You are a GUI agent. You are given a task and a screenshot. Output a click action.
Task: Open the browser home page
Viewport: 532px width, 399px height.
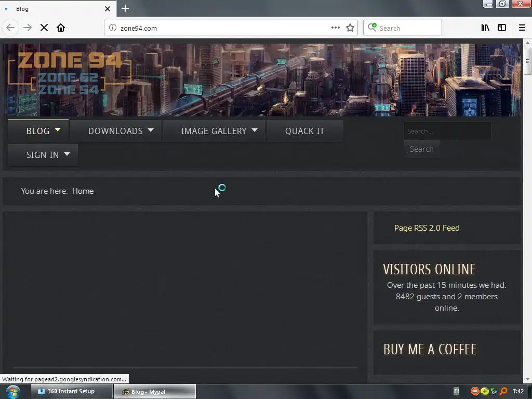tap(61, 28)
